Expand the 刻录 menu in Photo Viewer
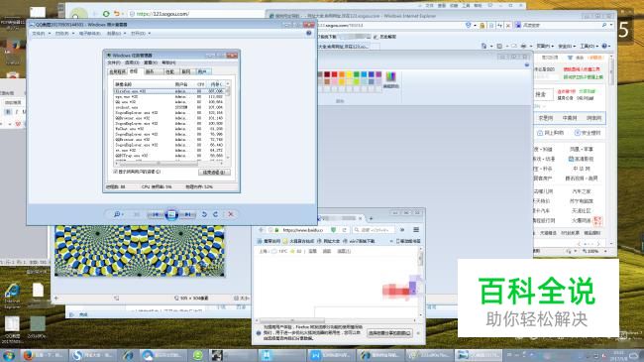The height and width of the screenshot is (362, 644). pos(116,34)
